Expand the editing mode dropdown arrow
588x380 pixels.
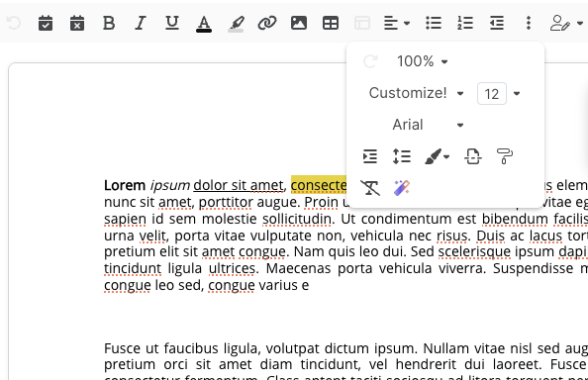click(580, 23)
